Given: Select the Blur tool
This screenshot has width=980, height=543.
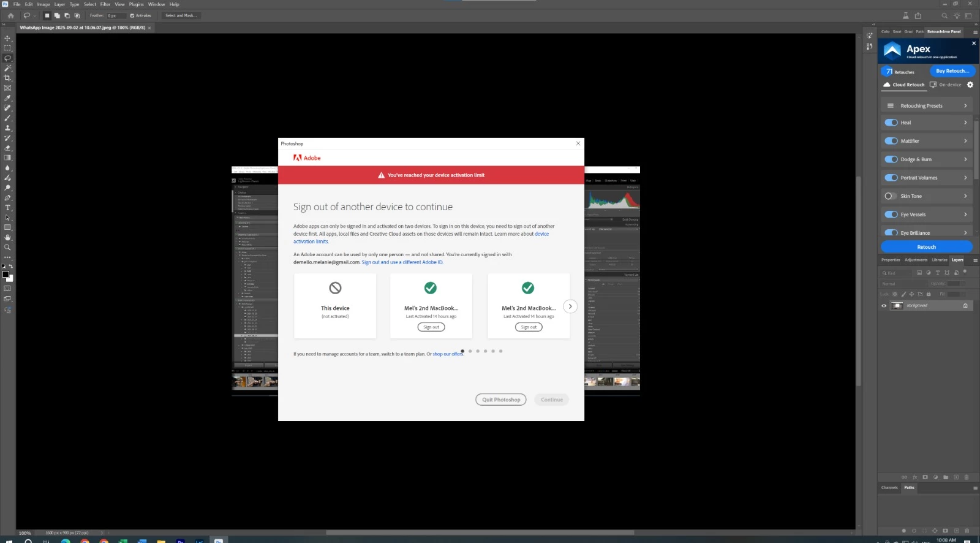Looking at the screenshot, I should point(7,168).
